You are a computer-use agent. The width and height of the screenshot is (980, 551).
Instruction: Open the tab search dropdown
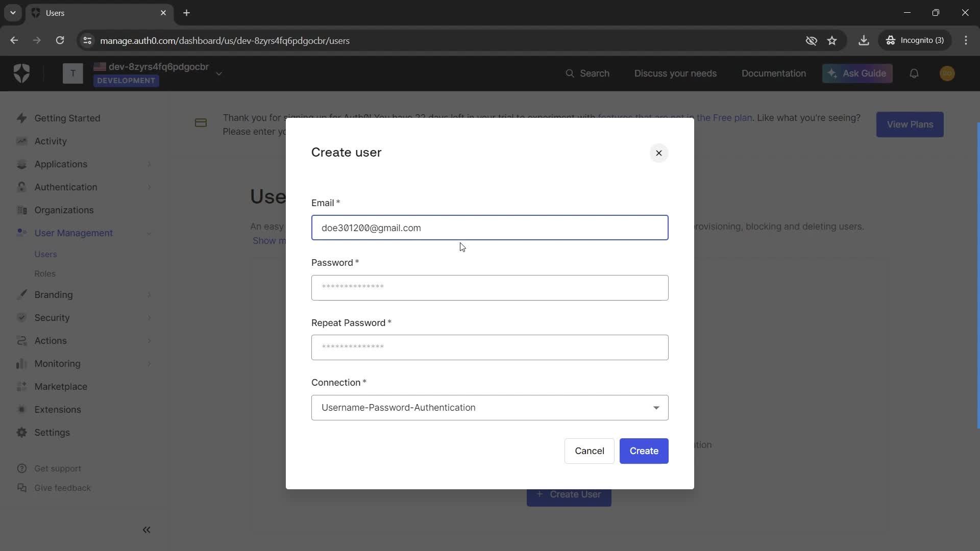click(x=13, y=13)
